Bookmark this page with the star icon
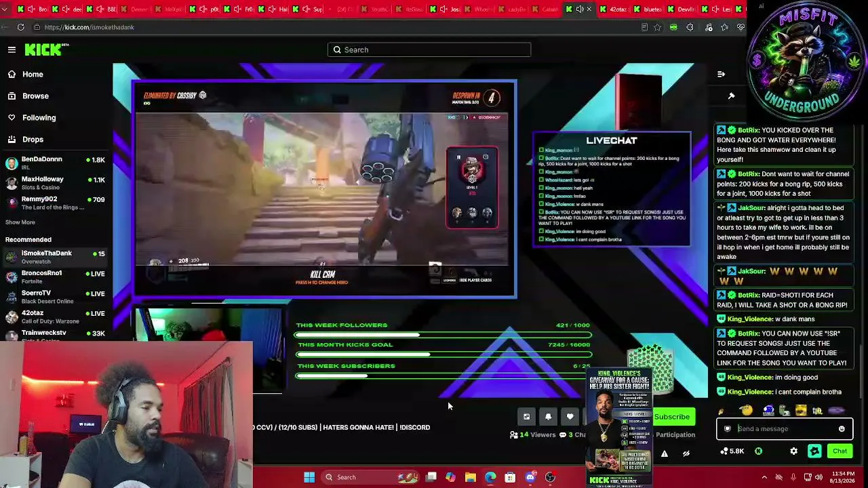 657,27
